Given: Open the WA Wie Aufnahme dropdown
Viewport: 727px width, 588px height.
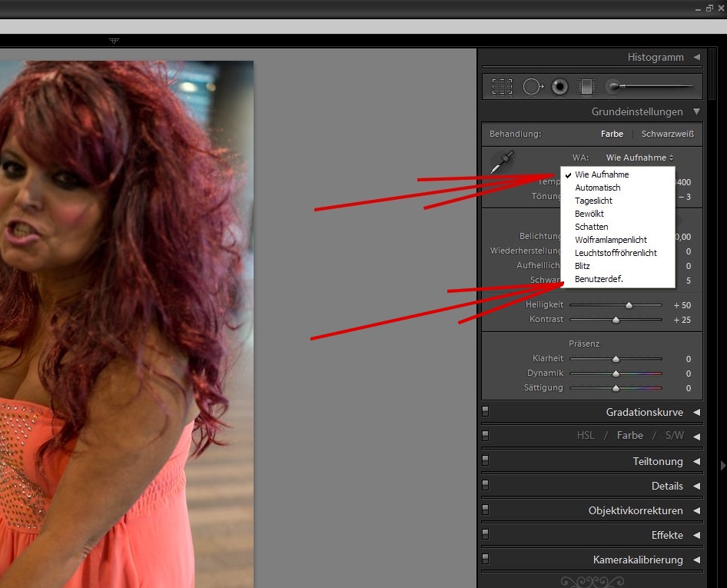Looking at the screenshot, I should (639, 158).
